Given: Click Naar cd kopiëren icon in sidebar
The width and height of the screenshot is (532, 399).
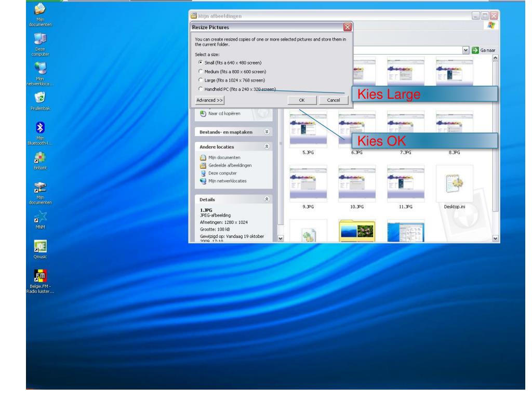Looking at the screenshot, I should (x=203, y=114).
